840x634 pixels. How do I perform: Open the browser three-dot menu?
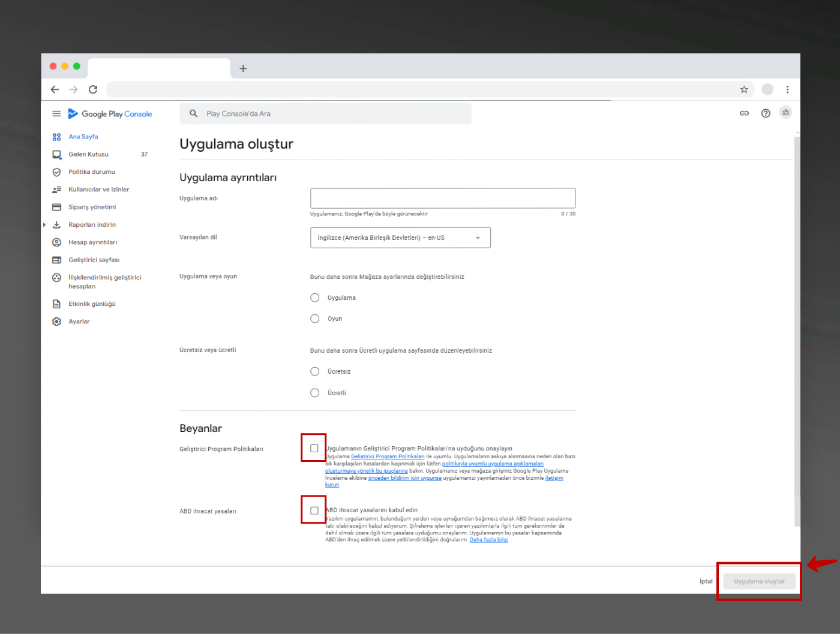point(787,89)
